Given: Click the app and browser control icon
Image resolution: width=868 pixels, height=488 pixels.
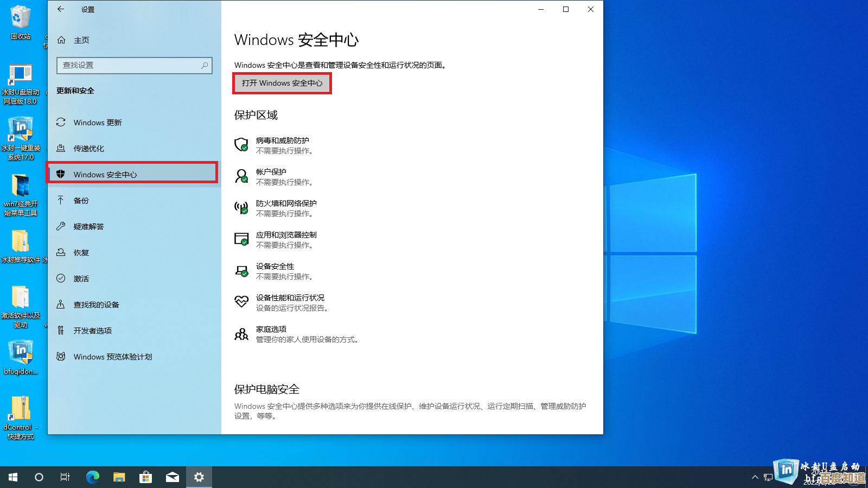Looking at the screenshot, I should click(x=241, y=239).
